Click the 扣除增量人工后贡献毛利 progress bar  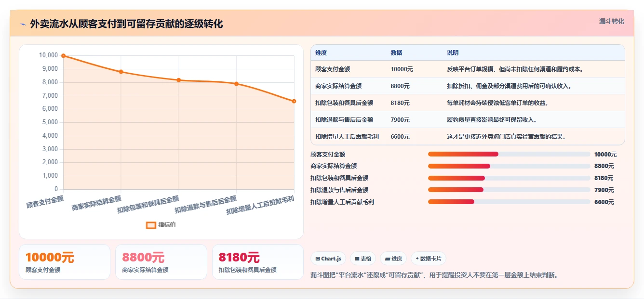(509, 202)
